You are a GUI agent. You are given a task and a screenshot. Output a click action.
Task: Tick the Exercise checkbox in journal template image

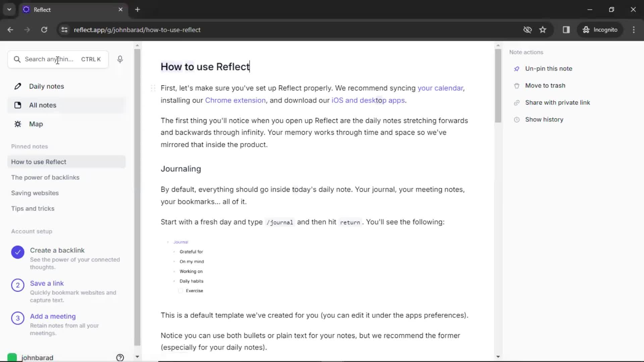(181, 291)
